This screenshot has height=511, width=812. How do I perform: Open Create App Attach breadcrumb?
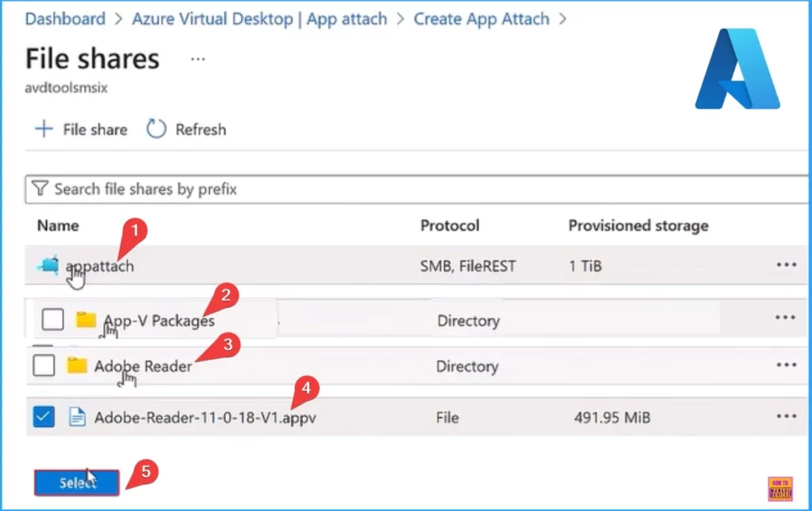pyautogui.click(x=481, y=19)
